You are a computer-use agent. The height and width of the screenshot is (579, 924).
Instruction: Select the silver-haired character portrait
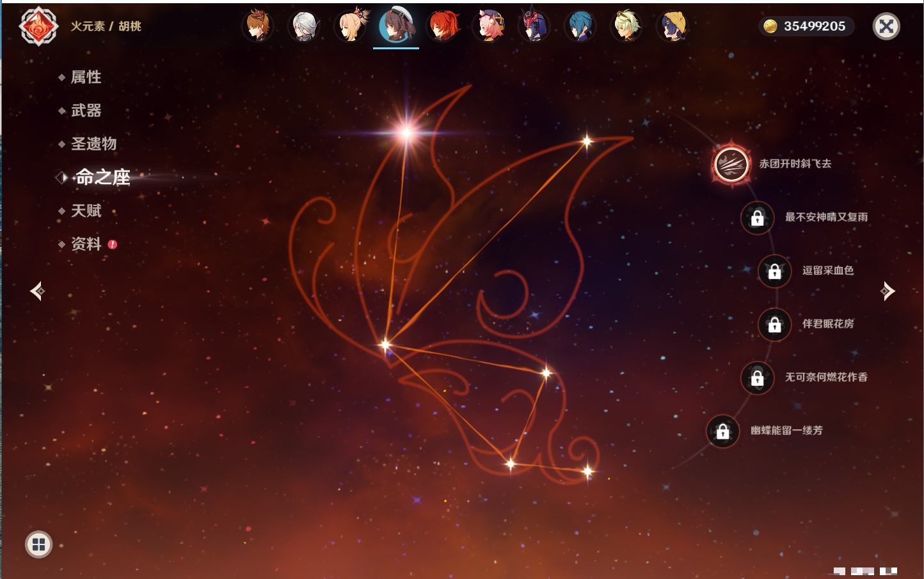[305, 26]
